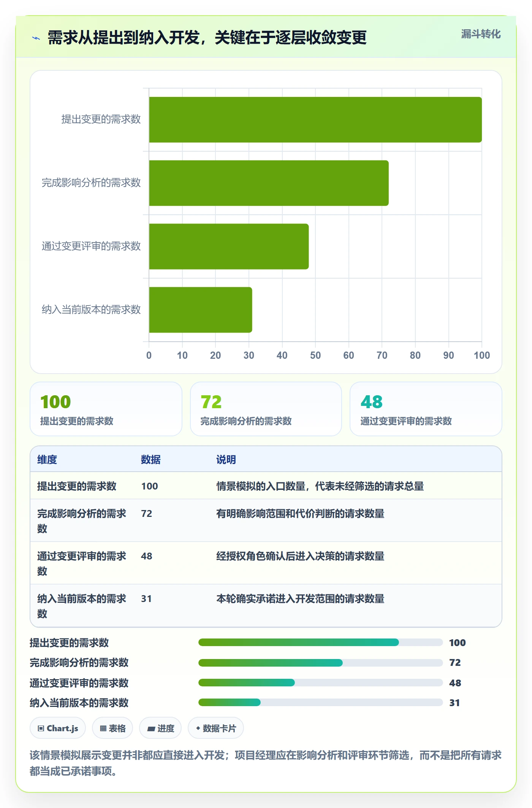Click the chart y-axis label 纳入当前版本的需求数
532x808 pixels.
[x=91, y=309]
